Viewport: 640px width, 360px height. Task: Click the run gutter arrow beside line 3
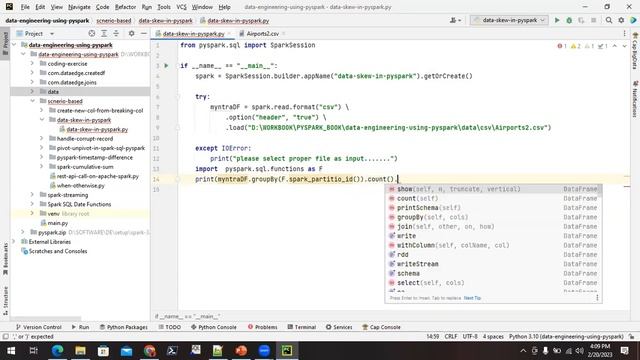pyautogui.click(x=166, y=65)
